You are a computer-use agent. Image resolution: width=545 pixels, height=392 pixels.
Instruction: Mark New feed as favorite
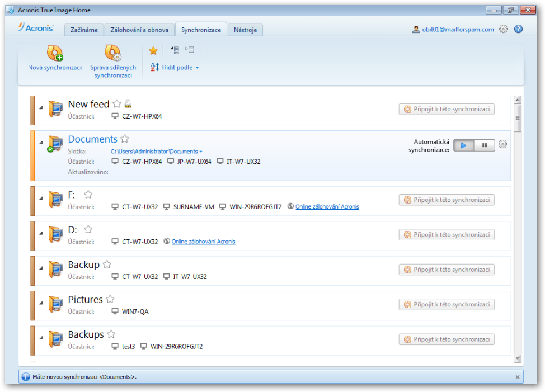pyautogui.click(x=117, y=104)
